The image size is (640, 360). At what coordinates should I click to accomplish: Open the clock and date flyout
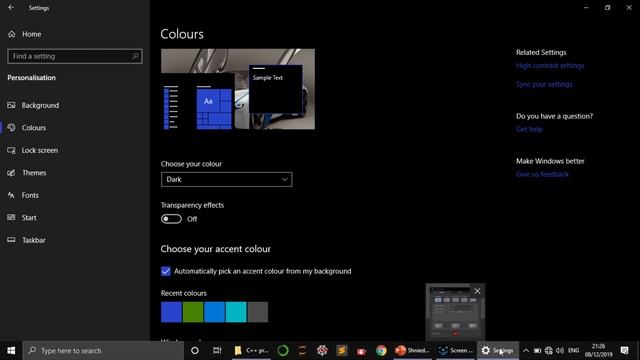pos(598,351)
